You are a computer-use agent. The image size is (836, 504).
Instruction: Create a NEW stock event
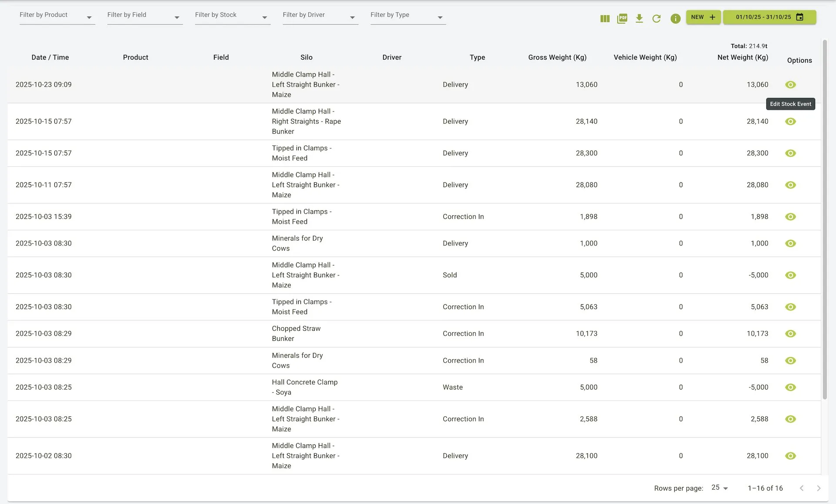coord(703,17)
